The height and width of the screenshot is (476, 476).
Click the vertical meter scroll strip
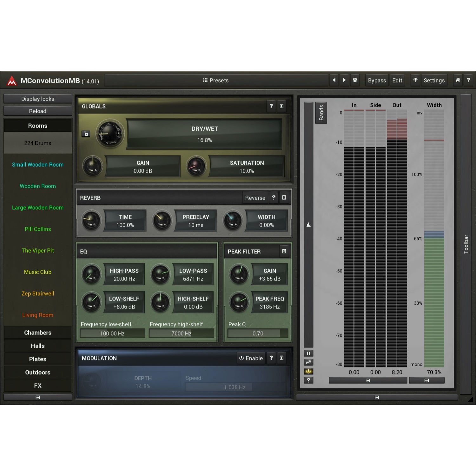308,224
